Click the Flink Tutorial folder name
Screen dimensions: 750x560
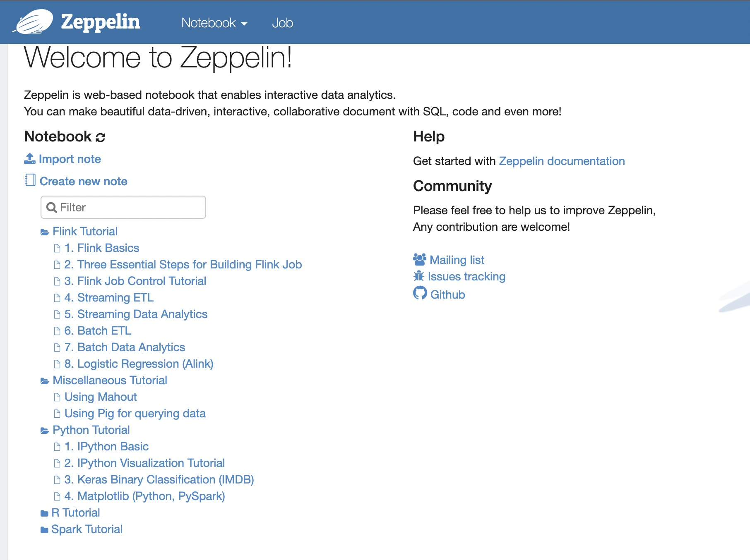(x=85, y=231)
